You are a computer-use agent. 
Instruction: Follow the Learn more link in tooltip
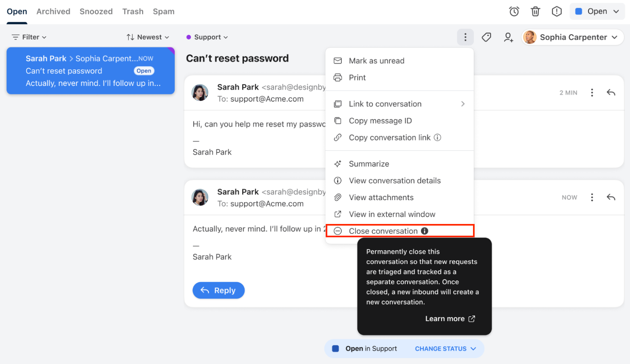[x=450, y=319]
